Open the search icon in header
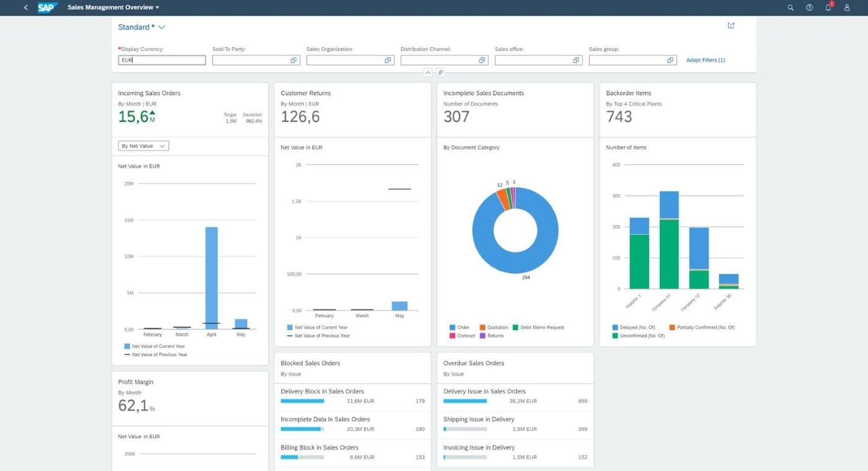The height and width of the screenshot is (471, 868). (790, 7)
